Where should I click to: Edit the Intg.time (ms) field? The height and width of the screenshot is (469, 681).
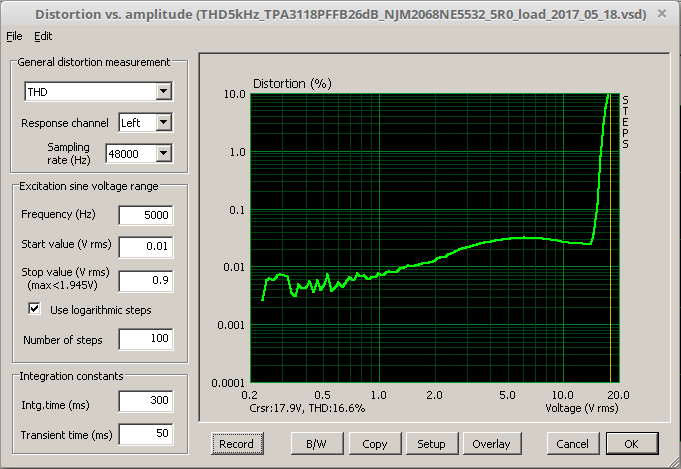pos(145,402)
